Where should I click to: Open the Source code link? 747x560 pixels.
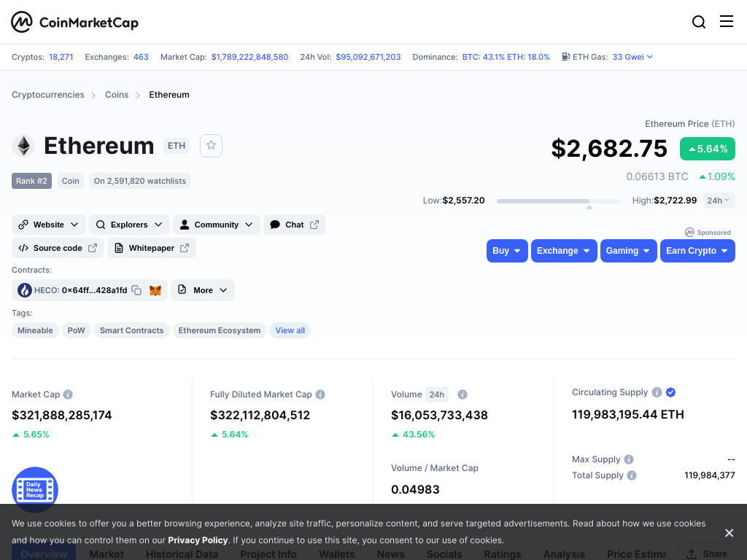58,248
